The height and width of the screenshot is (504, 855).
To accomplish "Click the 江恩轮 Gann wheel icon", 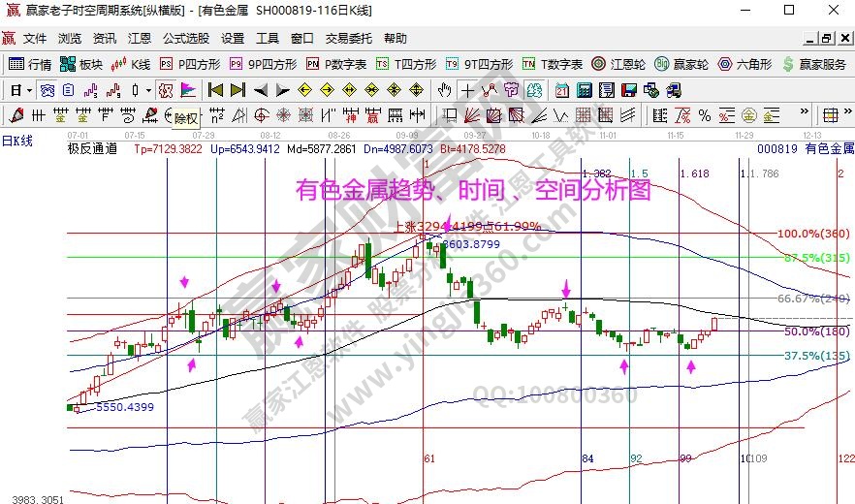I will 618,64.
